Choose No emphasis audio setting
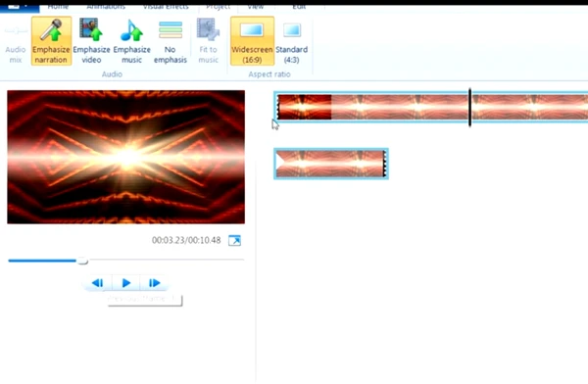The width and height of the screenshot is (588, 384). [171, 41]
